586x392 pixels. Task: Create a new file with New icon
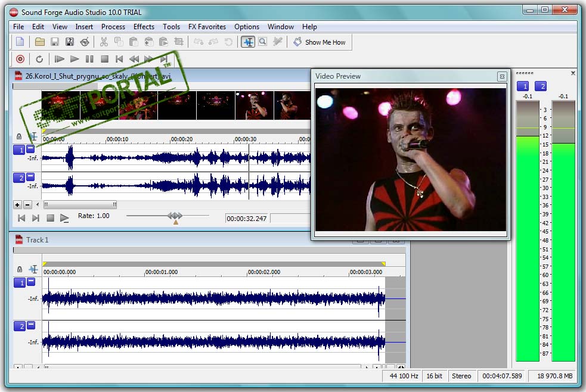pyautogui.click(x=20, y=42)
